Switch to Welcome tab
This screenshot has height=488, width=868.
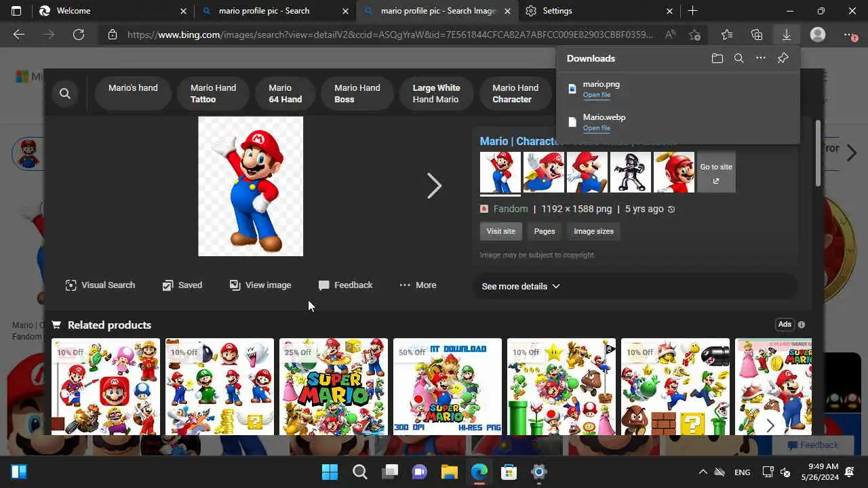tap(112, 11)
